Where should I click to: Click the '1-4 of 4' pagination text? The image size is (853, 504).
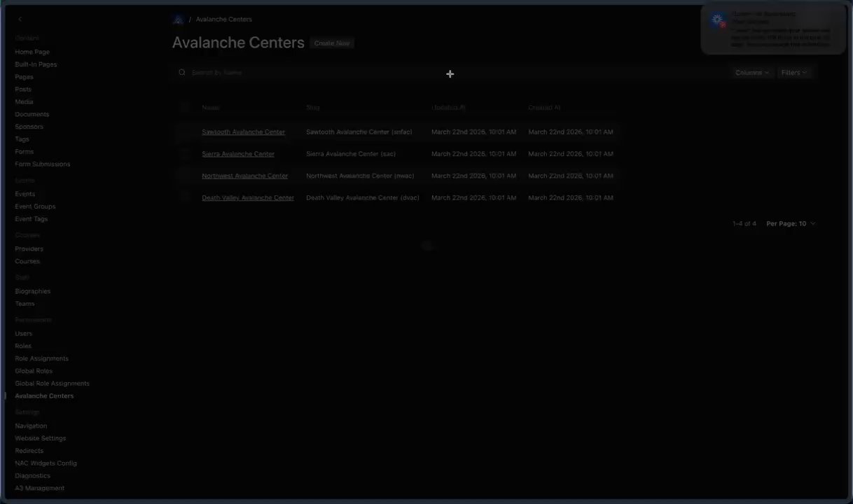pos(744,223)
